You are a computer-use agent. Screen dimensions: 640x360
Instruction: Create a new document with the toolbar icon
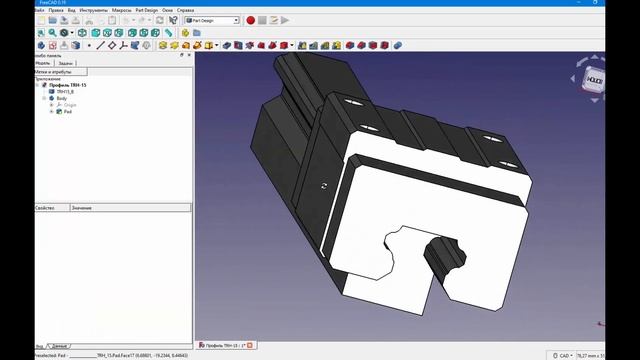pos(41,20)
